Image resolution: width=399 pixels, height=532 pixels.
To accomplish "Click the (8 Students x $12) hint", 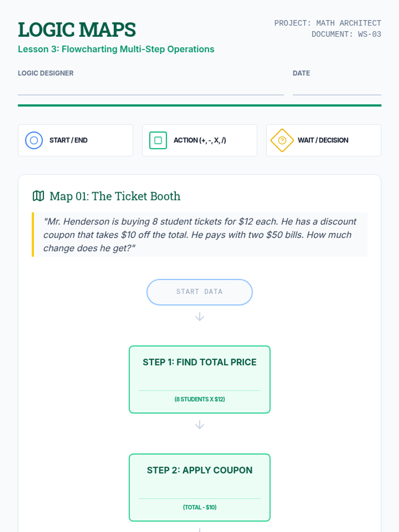I will tap(199, 399).
